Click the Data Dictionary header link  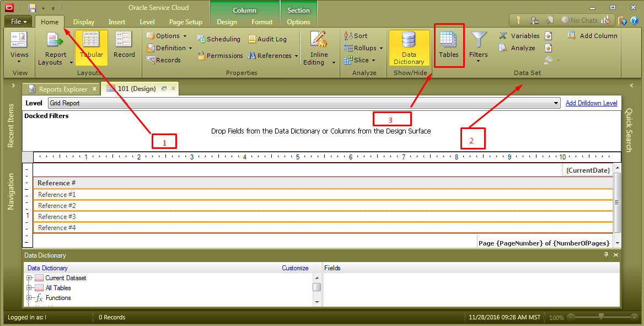click(x=47, y=268)
